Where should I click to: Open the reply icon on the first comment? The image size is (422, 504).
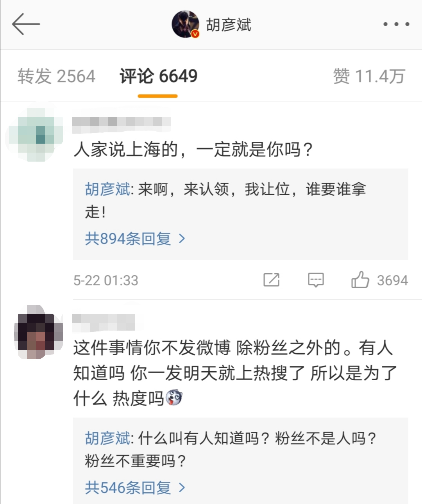point(316,280)
